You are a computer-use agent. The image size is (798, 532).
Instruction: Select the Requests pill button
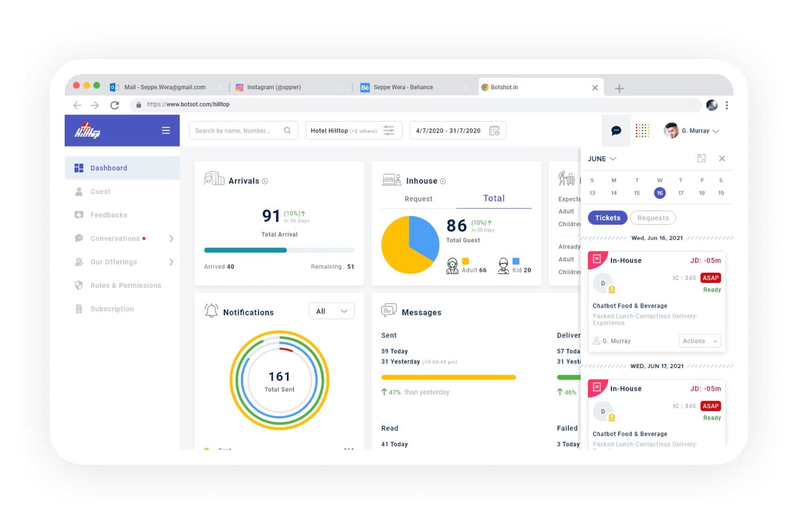pos(653,218)
